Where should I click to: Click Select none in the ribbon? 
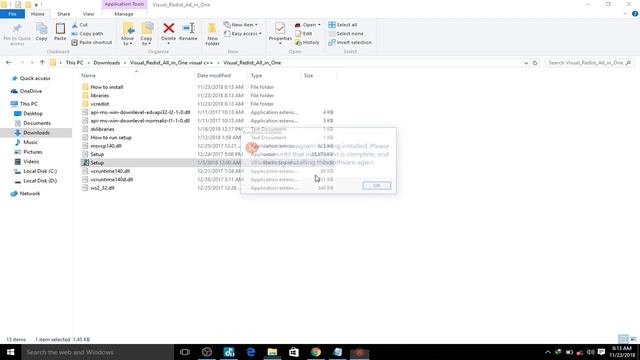346,33
